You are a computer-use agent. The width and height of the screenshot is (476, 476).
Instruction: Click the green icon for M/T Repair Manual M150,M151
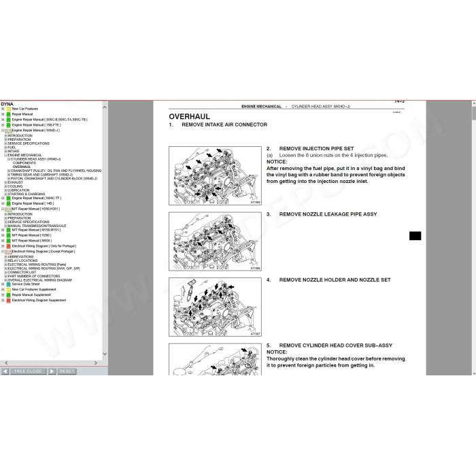[8, 230]
